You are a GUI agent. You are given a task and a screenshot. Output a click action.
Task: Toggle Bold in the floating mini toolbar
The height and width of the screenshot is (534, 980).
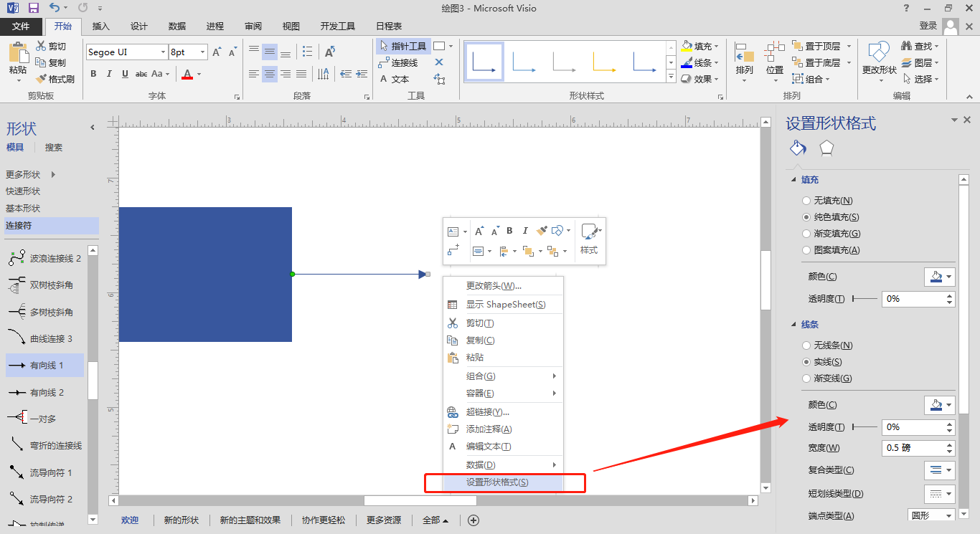coord(509,231)
